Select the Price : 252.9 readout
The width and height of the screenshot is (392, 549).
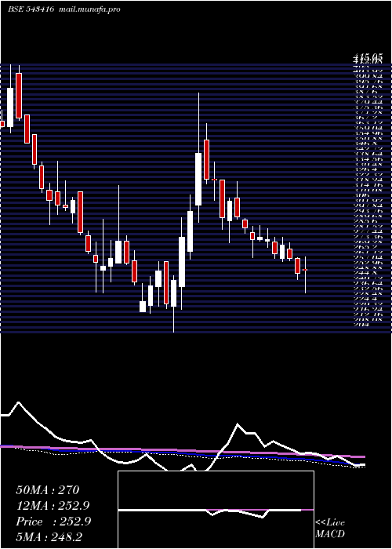(53, 522)
